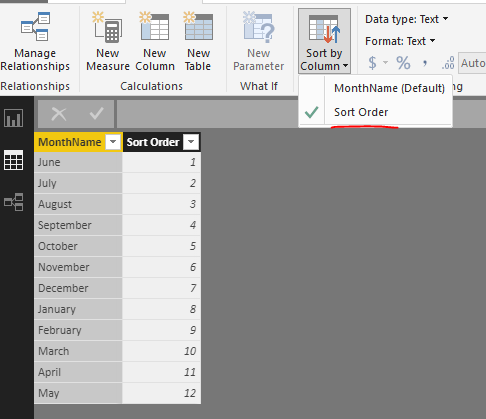Click sort order value 12
The image size is (486, 419).
tap(162, 393)
